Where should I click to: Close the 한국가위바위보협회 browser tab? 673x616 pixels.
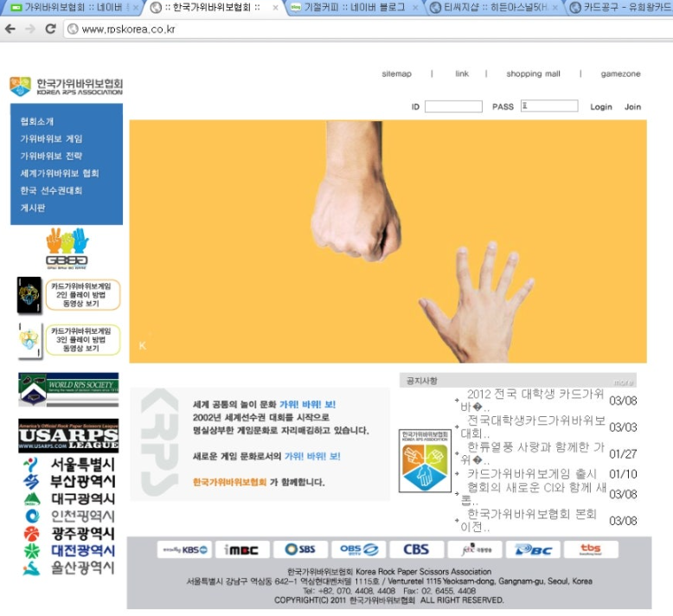click(x=276, y=8)
